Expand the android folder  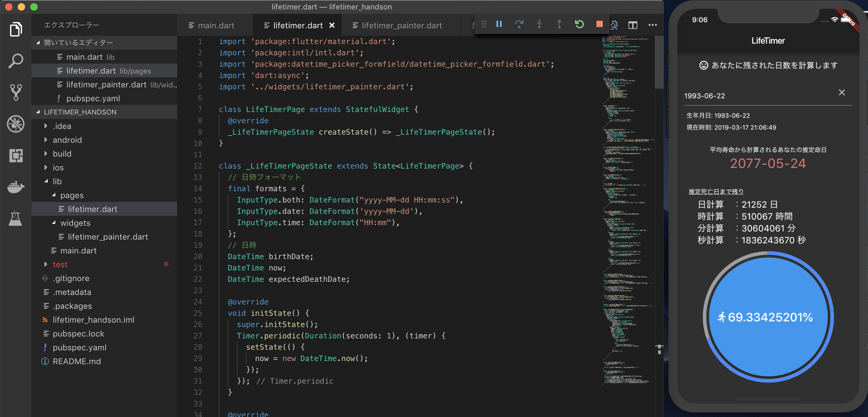click(x=104, y=140)
